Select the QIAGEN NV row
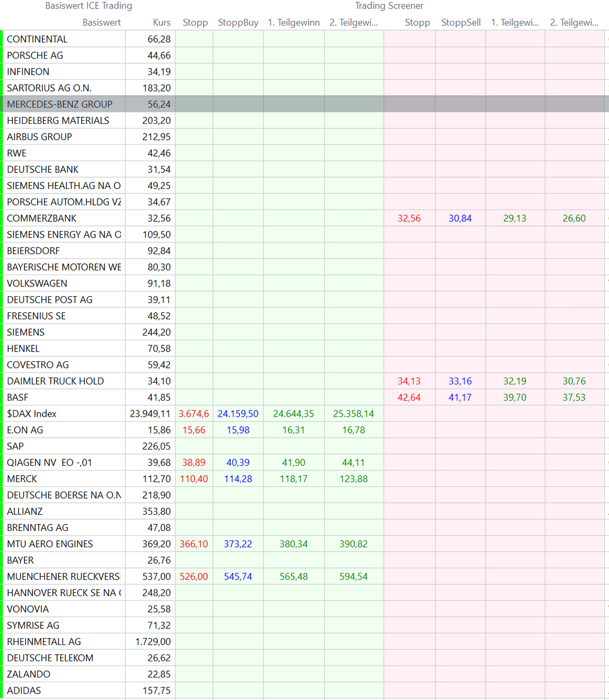This screenshot has width=609, height=700. click(x=50, y=463)
